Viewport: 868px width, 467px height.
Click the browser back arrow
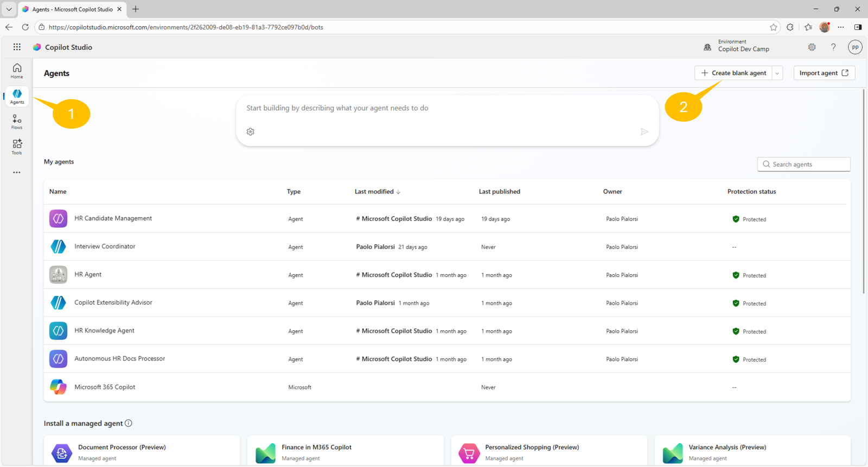pyautogui.click(x=9, y=27)
